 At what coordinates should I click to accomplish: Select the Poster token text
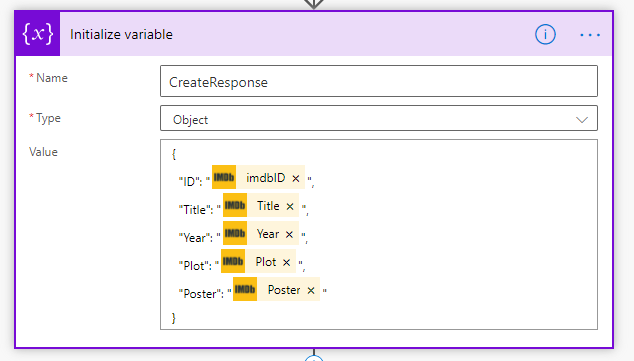tap(284, 289)
